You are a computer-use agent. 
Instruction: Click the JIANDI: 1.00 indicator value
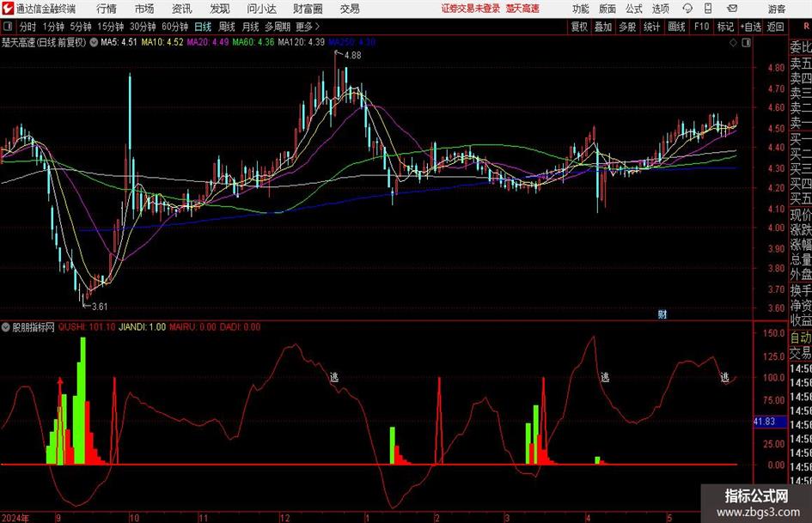click(x=143, y=327)
